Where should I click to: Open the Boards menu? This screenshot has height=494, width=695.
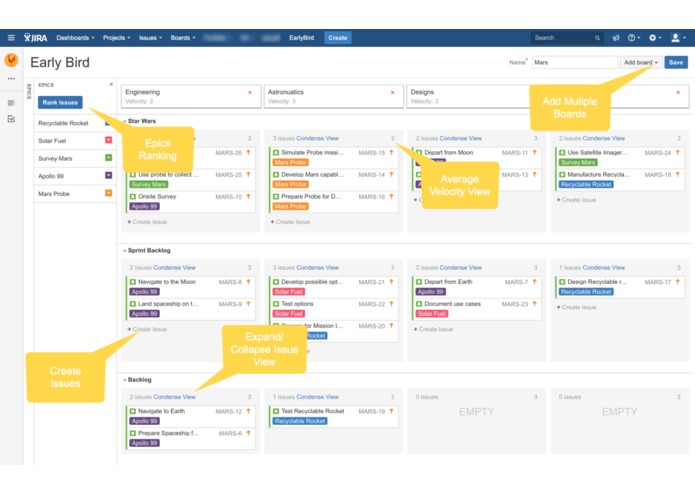click(183, 38)
